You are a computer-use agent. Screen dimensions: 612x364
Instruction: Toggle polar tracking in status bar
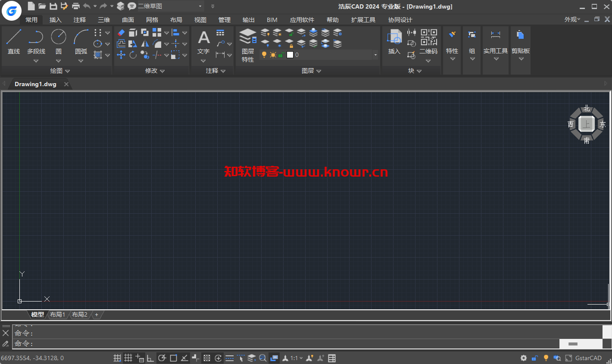pos(162,358)
